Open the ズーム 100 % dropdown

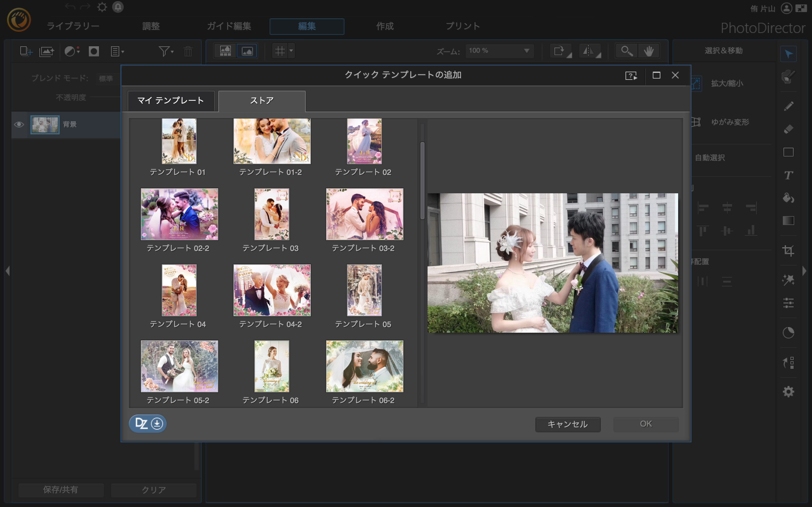coord(526,51)
